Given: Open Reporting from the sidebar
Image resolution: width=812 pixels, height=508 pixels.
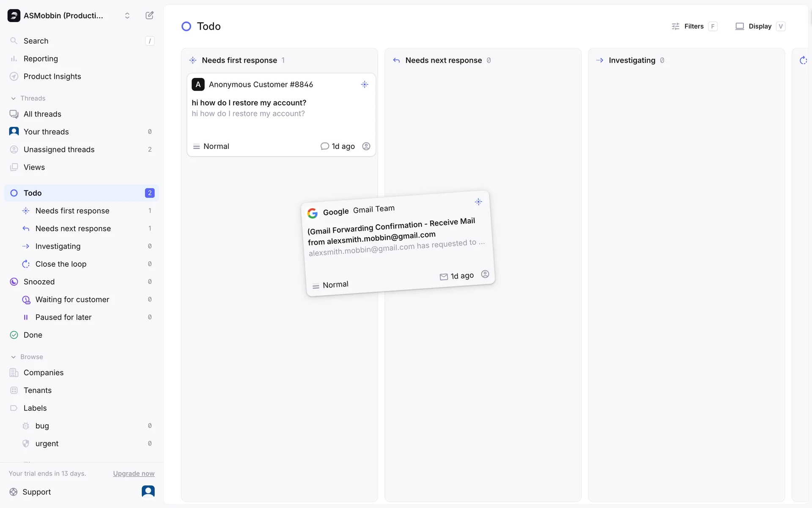Looking at the screenshot, I should pos(41,59).
